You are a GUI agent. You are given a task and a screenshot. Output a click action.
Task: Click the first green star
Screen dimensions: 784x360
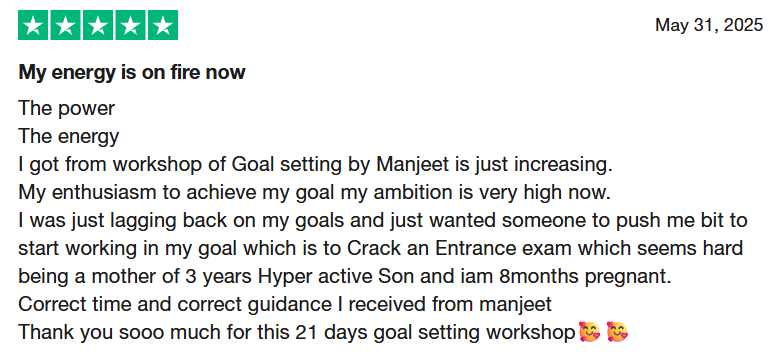pyautogui.click(x=33, y=25)
